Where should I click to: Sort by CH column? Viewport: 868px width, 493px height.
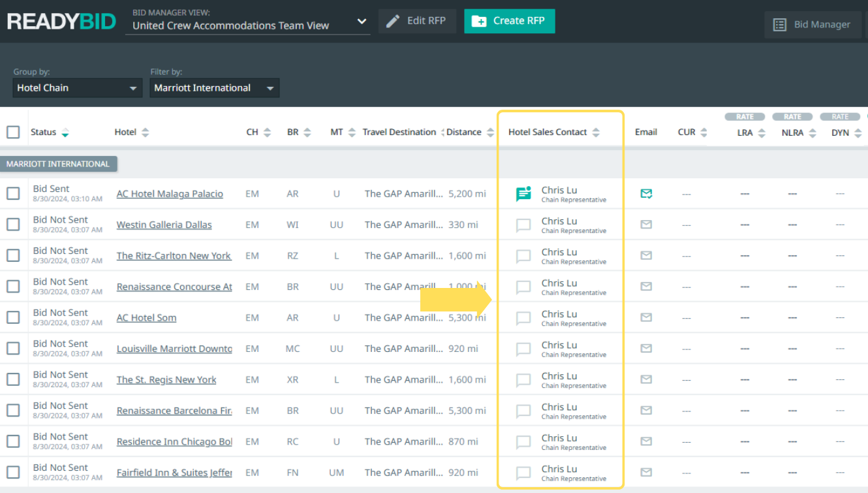click(267, 133)
